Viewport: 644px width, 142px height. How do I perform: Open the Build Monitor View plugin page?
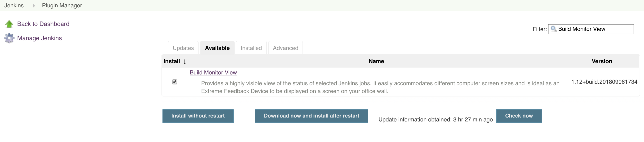(x=213, y=72)
